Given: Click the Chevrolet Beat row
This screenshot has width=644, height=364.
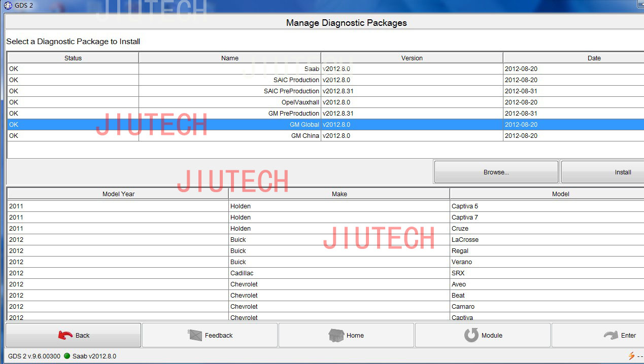Looking at the screenshot, I should [x=325, y=296].
